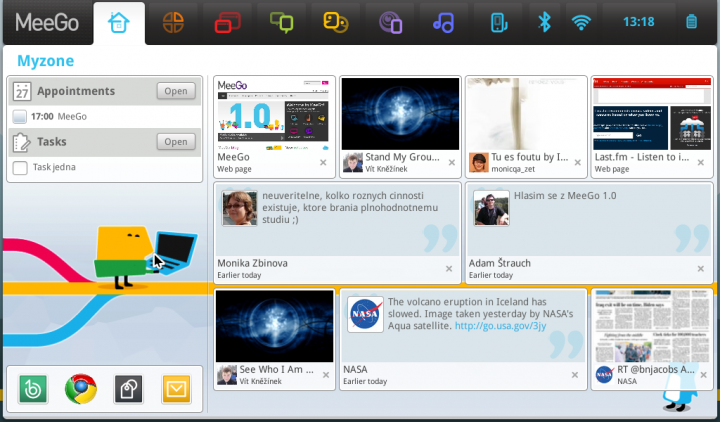
Task: Switch to the orange Zones panel icon
Action: (x=174, y=23)
